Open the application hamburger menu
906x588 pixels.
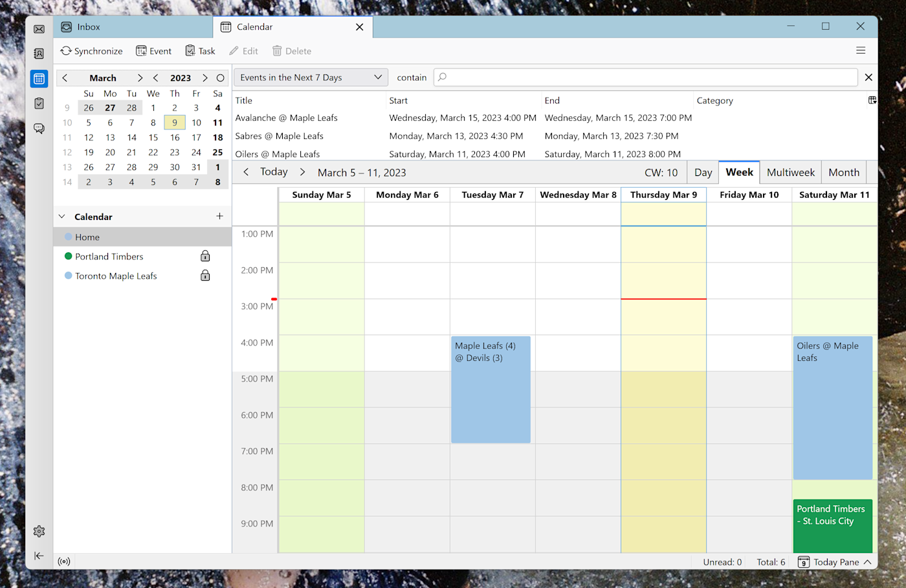click(x=861, y=50)
